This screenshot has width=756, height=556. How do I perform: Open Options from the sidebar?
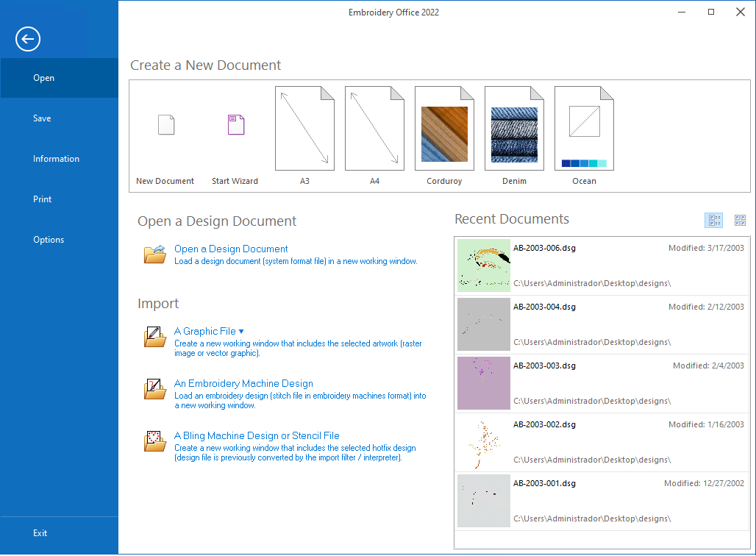click(x=49, y=240)
